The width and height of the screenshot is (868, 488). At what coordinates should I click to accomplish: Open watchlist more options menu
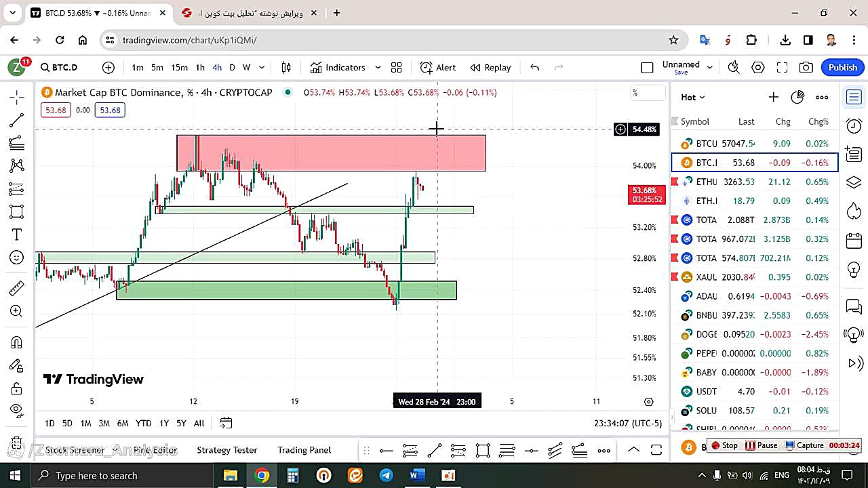[822, 97]
